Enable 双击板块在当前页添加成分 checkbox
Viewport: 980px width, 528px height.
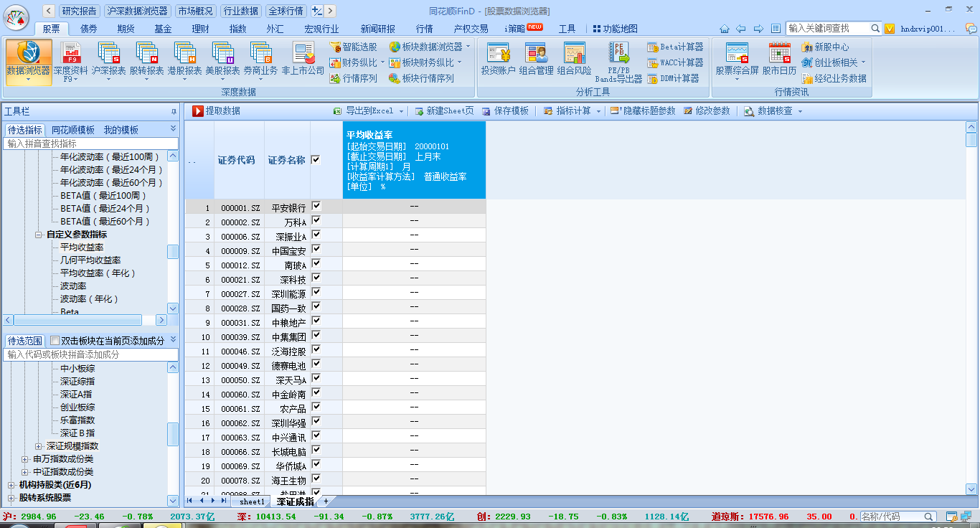(x=55, y=341)
